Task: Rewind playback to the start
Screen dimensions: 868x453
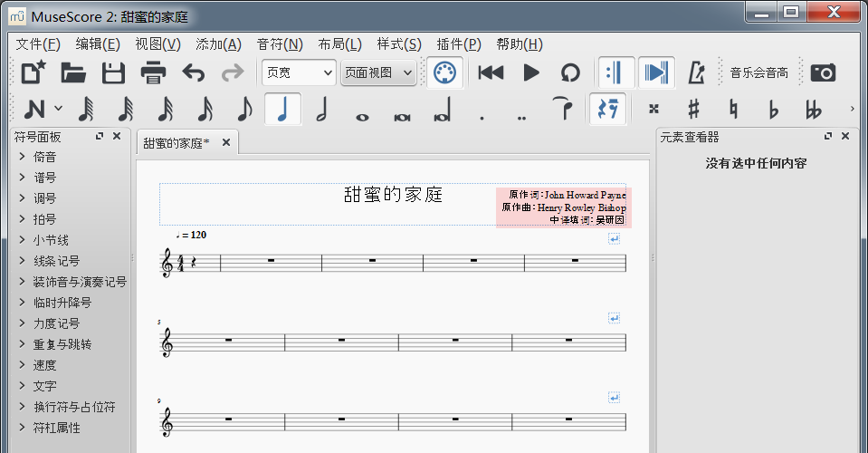Action: 491,73
